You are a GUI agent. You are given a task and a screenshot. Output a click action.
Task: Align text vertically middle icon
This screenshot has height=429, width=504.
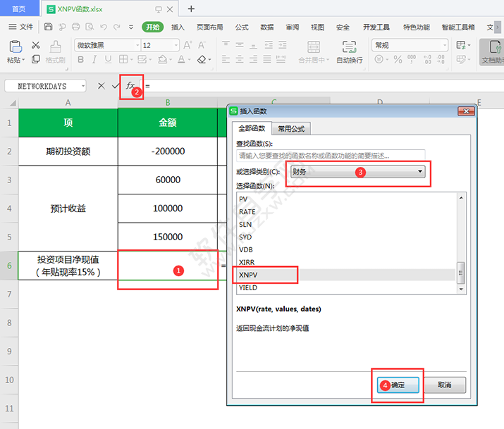(240, 44)
